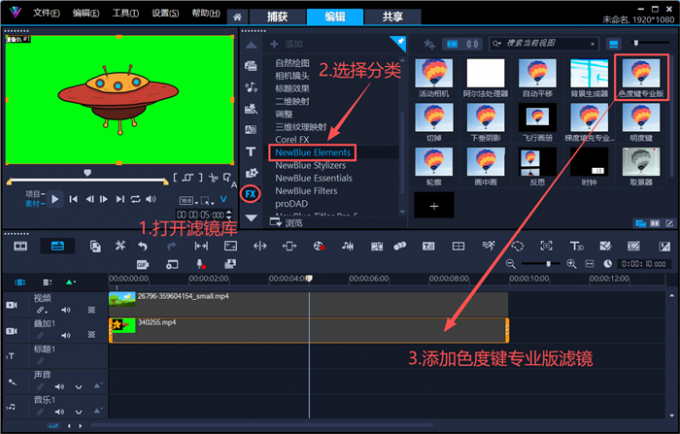Open the media library panel icon
Viewport: 680px width, 434px height.
(x=251, y=66)
